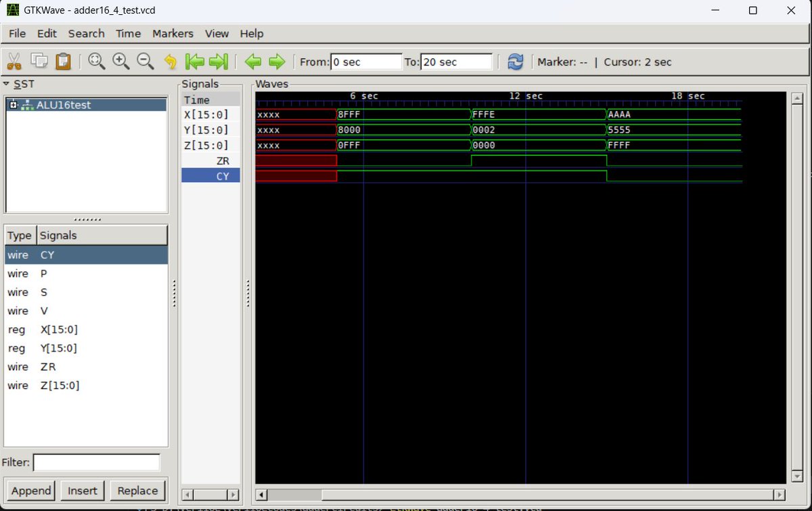Click the Signals column header in the SST list
Image resolution: width=812 pixels, height=511 pixels.
click(x=101, y=236)
